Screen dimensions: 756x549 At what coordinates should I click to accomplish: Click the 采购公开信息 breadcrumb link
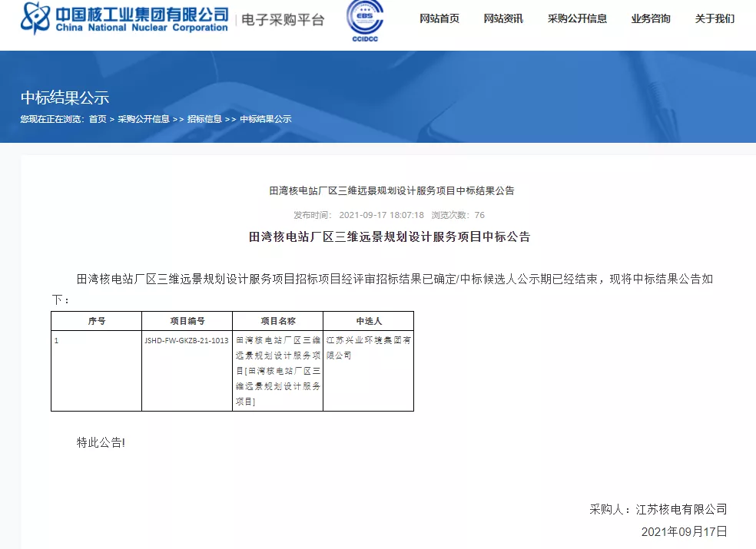(144, 119)
